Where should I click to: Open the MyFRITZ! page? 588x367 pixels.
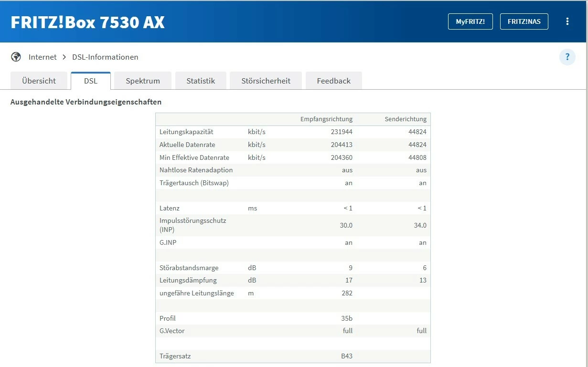click(470, 21)
